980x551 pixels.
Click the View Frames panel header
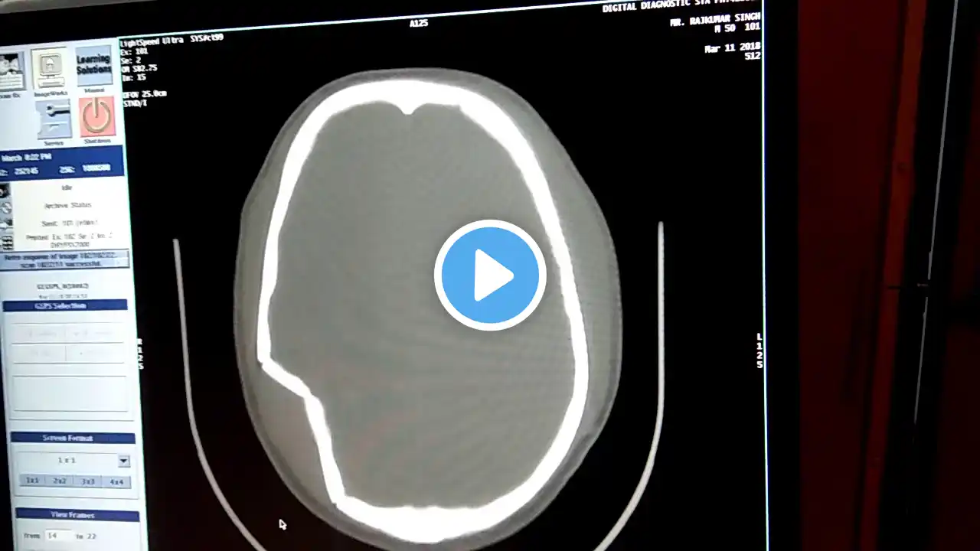[77, 515]
